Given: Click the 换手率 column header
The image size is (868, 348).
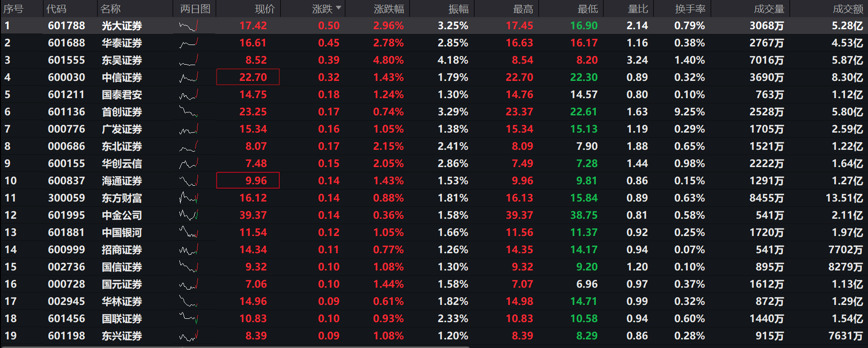Looking at the screenshot, I should point(690,9).
